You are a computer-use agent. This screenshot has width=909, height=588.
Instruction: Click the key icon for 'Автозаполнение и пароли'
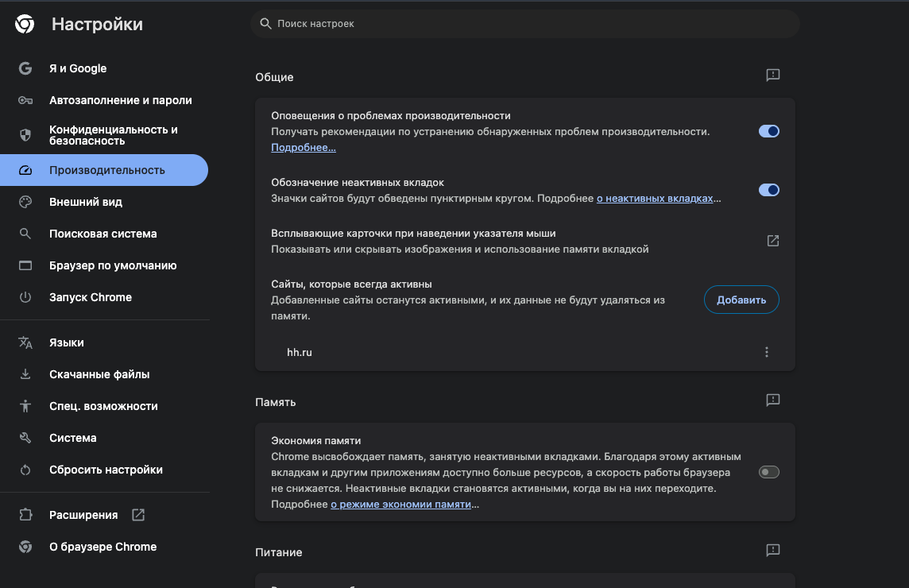point(25,100)
